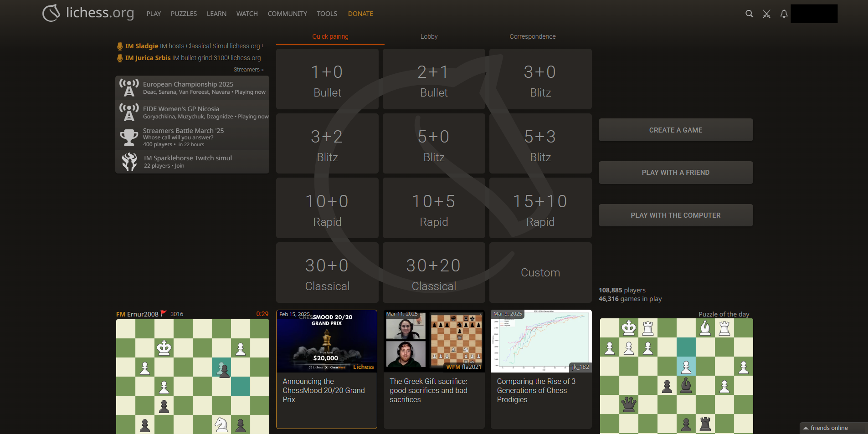Expand the friends online arrow
This screenshot has width=868, height=434.
click(x=806, y=428)
